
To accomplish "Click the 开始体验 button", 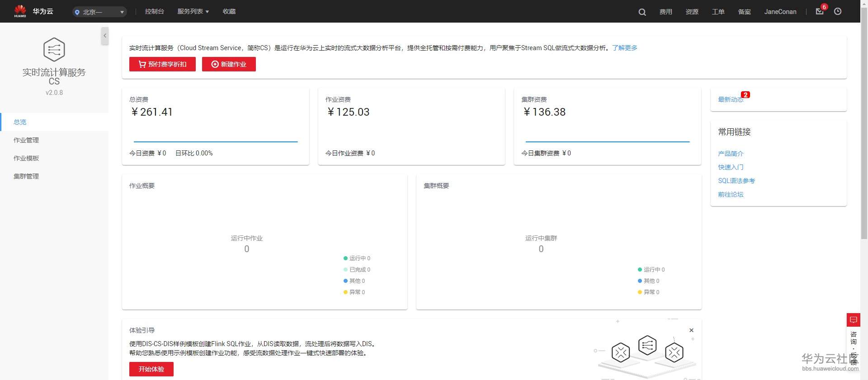I will coord(151,369).
